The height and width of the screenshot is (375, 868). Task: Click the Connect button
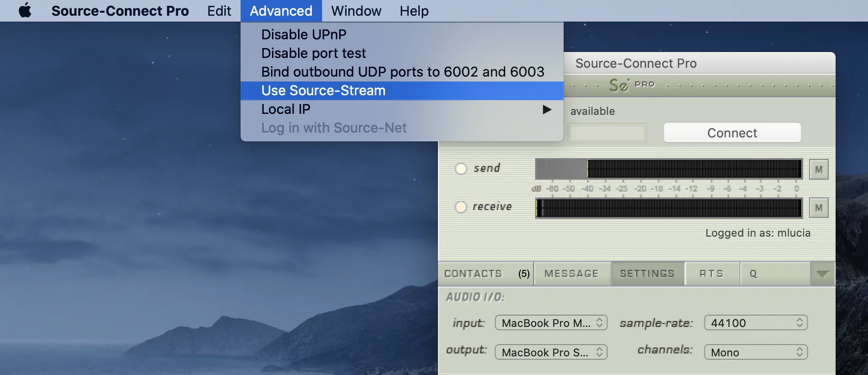732,133
